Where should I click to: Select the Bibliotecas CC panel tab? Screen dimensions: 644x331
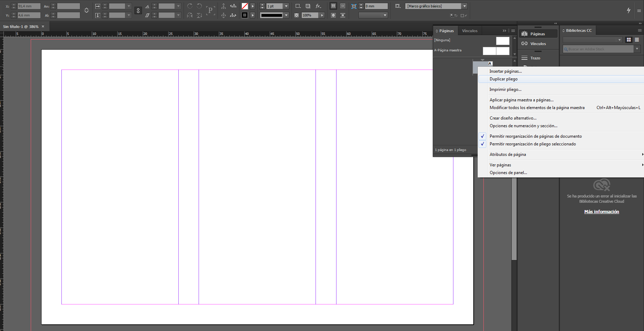[x=578, y=30]
